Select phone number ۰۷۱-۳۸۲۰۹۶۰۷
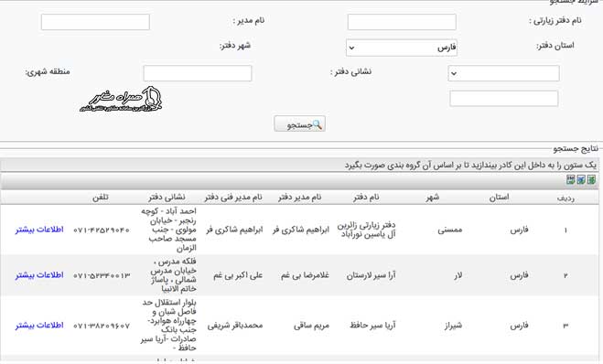Screen dimensions: 603x364 [102, 326]
